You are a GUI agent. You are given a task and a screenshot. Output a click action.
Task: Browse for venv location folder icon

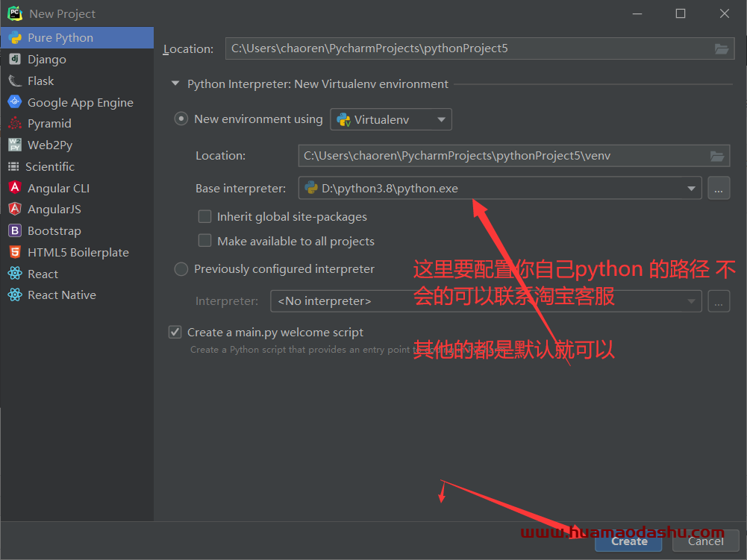pos(717,156)
